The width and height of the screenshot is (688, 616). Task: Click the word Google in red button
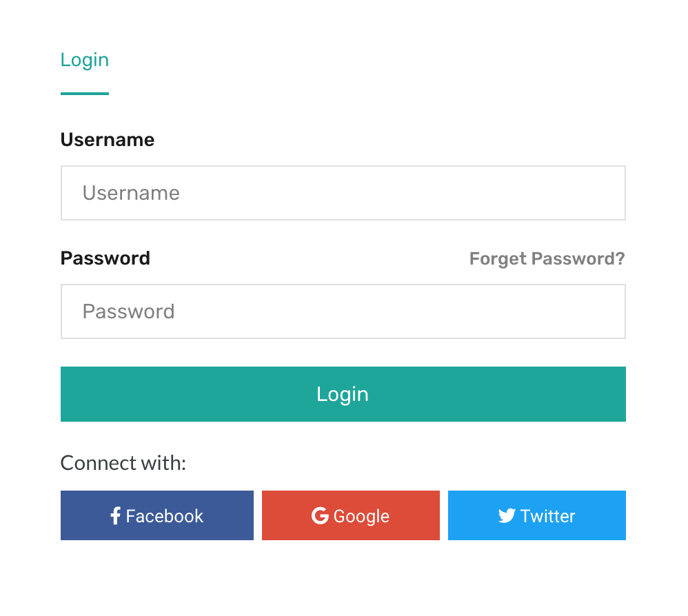[x=361, y=517]
